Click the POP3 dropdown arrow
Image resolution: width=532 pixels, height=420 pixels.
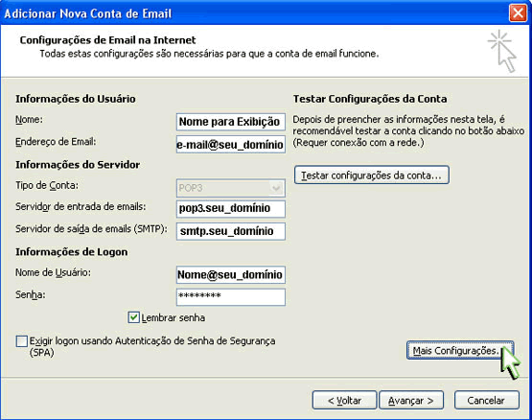click(x=276, y=188)
